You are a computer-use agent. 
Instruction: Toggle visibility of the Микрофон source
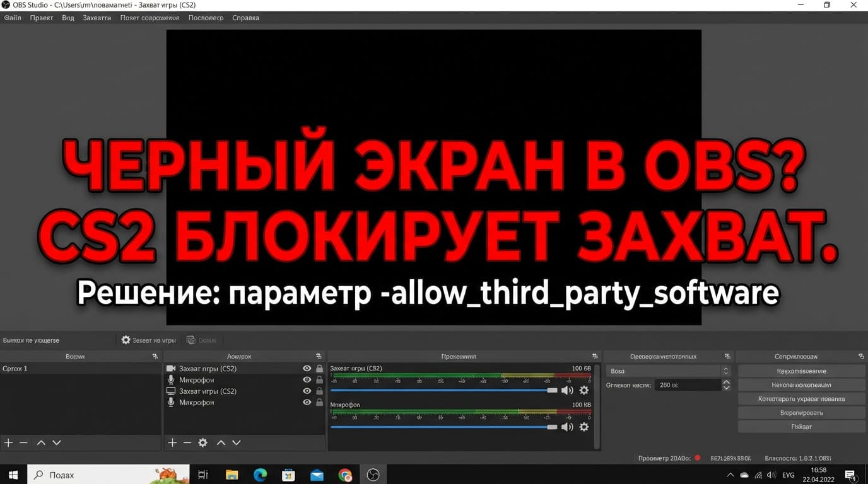pyautogui.click(x=307, y=379)
